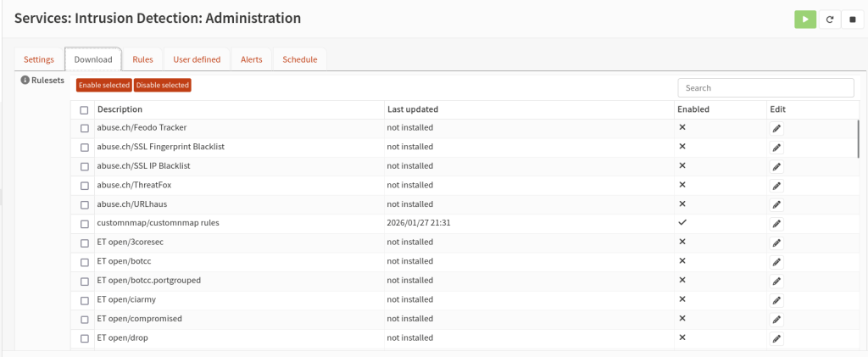Check the abuse.ch/SSL IP Blacklist box
Viewport: 868px width, 357px height.
(x=84, y=166)
